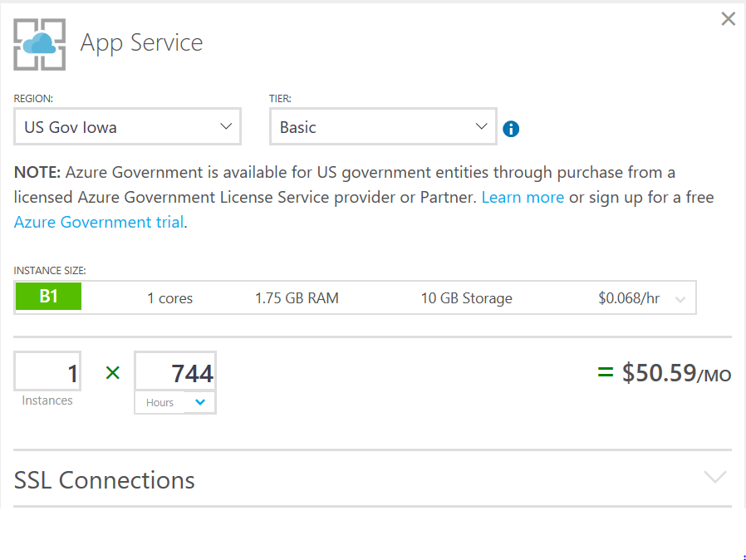Image resolution: width=746 pixels, height=560 pixels.
Task: Expand the SSL Connections chevron
Action: 714,477
